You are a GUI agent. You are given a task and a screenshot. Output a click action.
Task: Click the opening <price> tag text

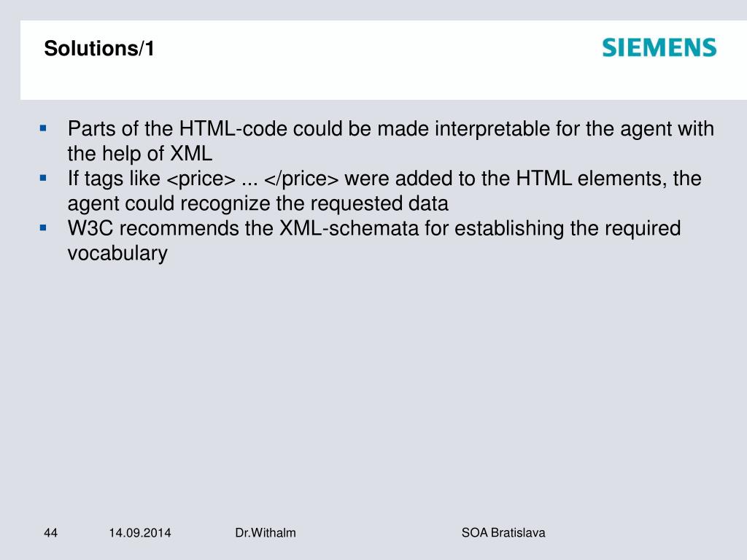click(201, 179)
